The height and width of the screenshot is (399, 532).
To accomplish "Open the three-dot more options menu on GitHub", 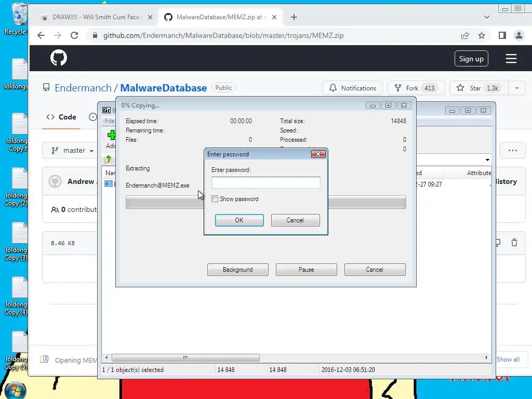I will [x=513, y=150].
